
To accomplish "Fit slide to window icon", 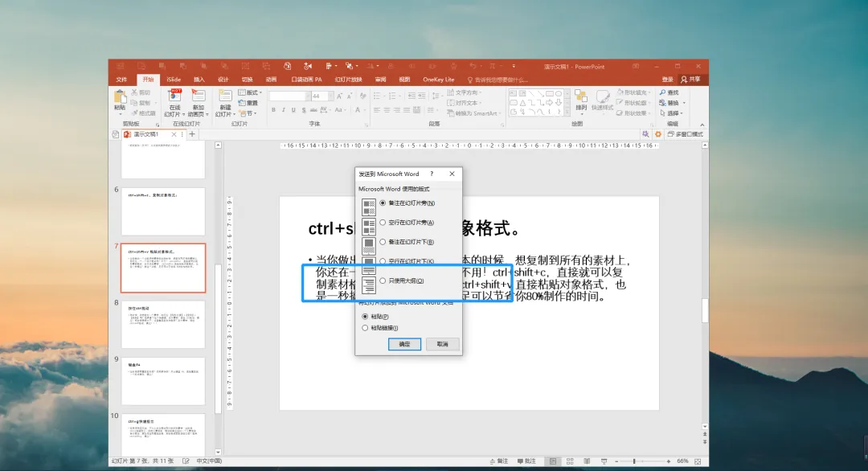I will click(698, 461).
